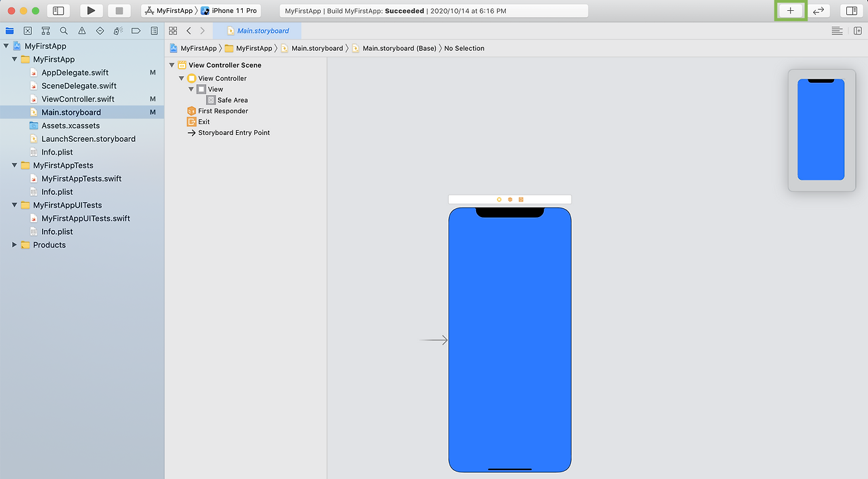Collapse the MyFirstAppUITests group
The width and height of the screenshot is (868, 479).
(14, 205)
